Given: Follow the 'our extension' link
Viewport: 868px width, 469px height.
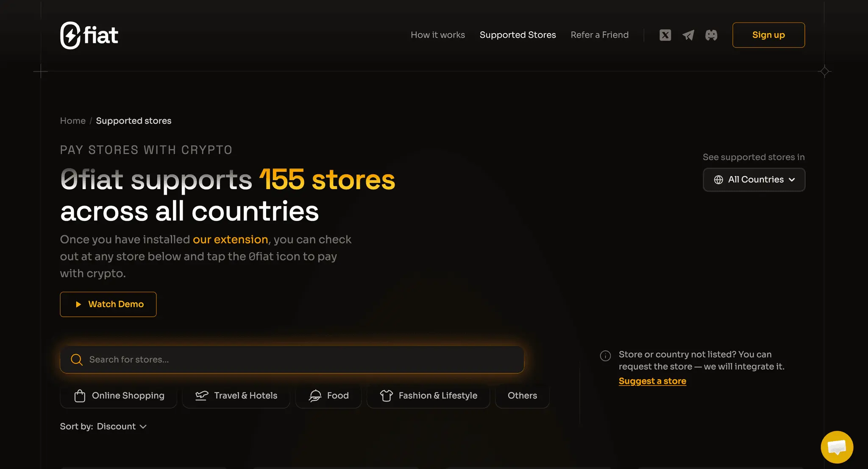Looking at the screenshot, I should (x=230, y=240).
